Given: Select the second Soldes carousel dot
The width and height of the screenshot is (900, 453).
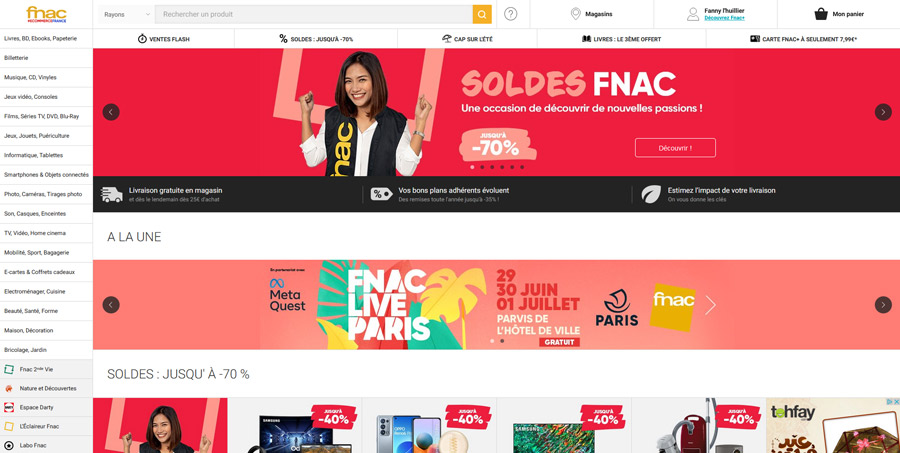Looking at the screenshot, I should [x=482, y=167].
